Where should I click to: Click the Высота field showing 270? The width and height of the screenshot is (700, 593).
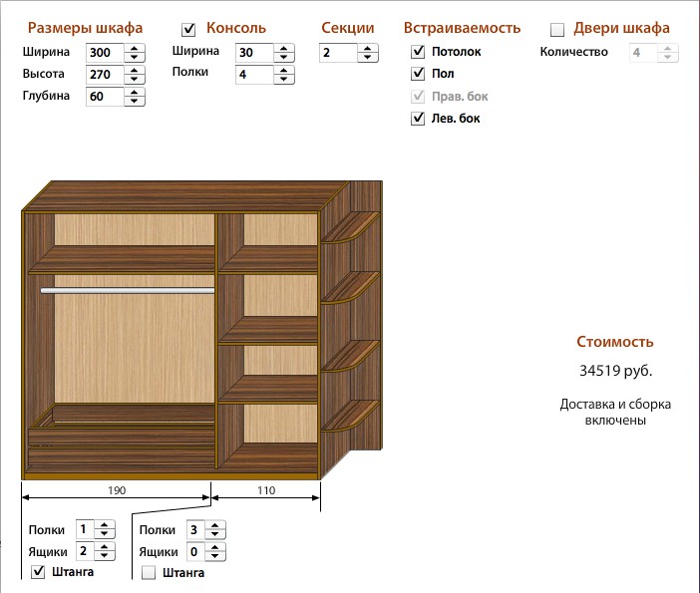tap(105, 75)
